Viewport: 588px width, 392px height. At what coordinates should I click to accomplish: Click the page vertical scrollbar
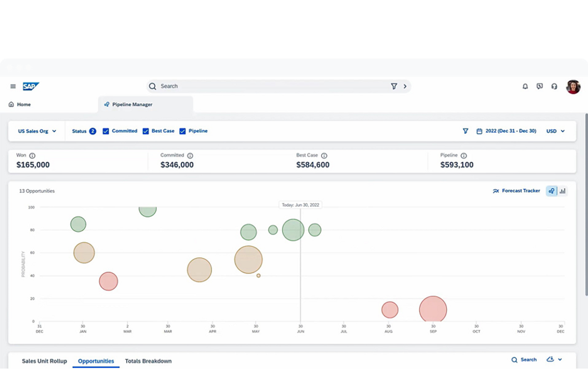coord(586,205)
